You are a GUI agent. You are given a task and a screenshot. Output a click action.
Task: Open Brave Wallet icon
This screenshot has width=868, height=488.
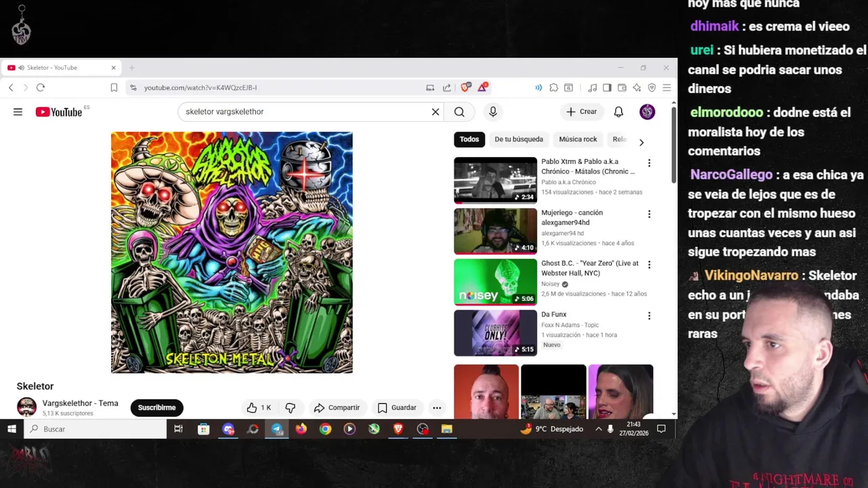pyautogui.click(x=622, y=87)
